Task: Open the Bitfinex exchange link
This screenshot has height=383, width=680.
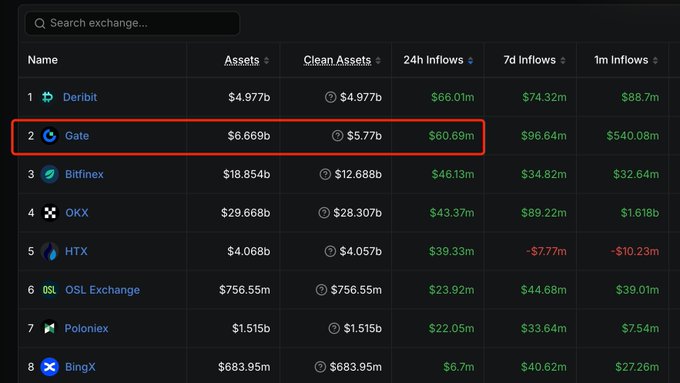Action: 84,174
